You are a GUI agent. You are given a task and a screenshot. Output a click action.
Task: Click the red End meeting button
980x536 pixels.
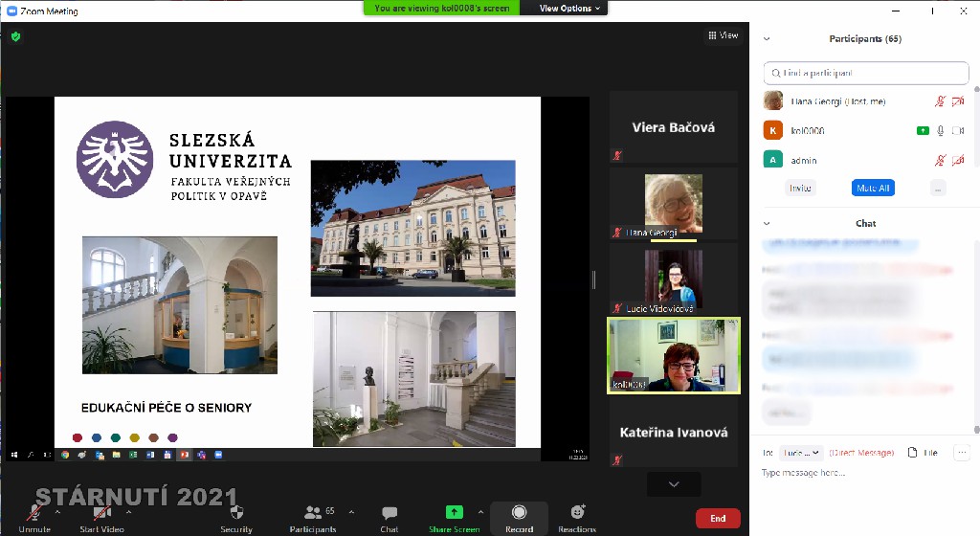point(718,519)
